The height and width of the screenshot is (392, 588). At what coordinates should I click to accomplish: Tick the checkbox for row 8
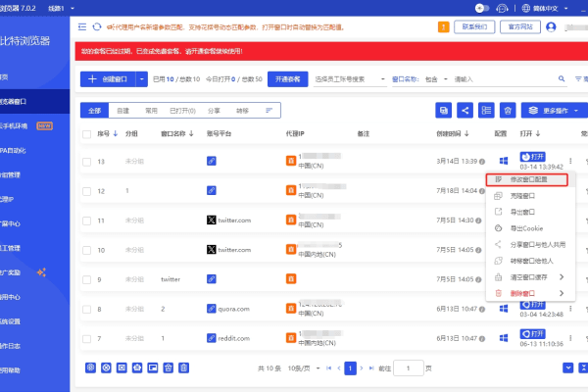click(x=86, y=310)
